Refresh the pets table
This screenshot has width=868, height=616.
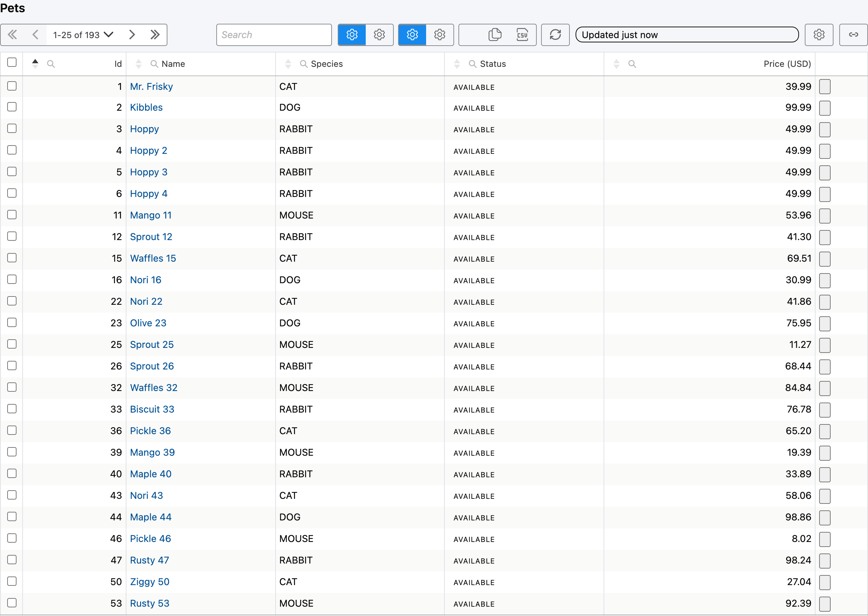coord(555,35)
